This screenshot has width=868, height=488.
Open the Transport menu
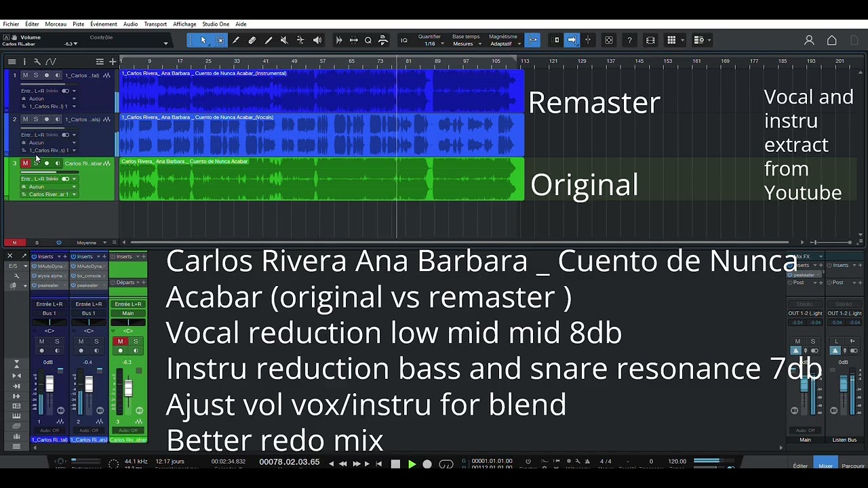click(155, 24)
